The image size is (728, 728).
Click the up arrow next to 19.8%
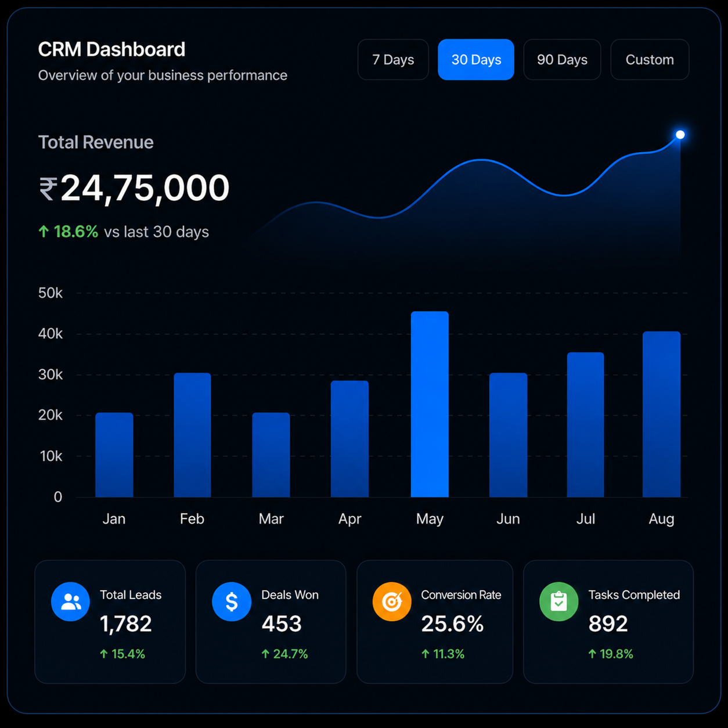pyautogui.click(x=592, y=654)
